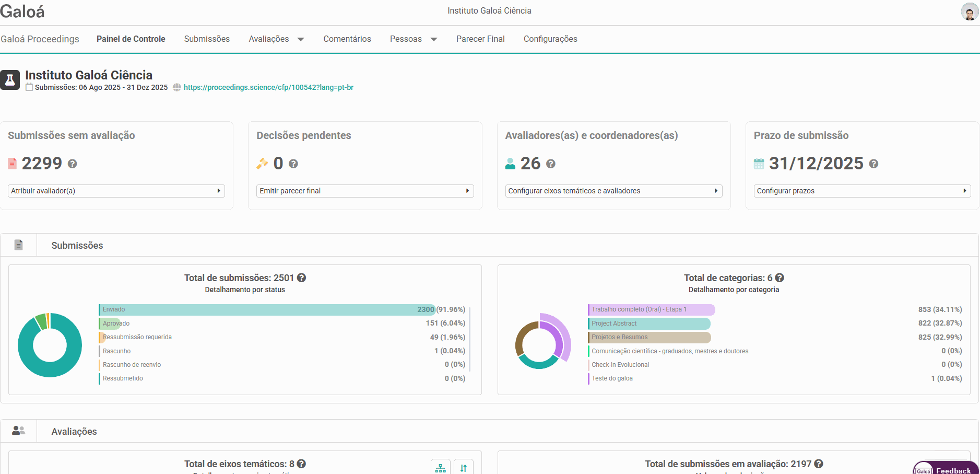Click the hierarchy tree icon in eixos temáticos
This screenshot has width=980, height=474.
pos(441,468)
